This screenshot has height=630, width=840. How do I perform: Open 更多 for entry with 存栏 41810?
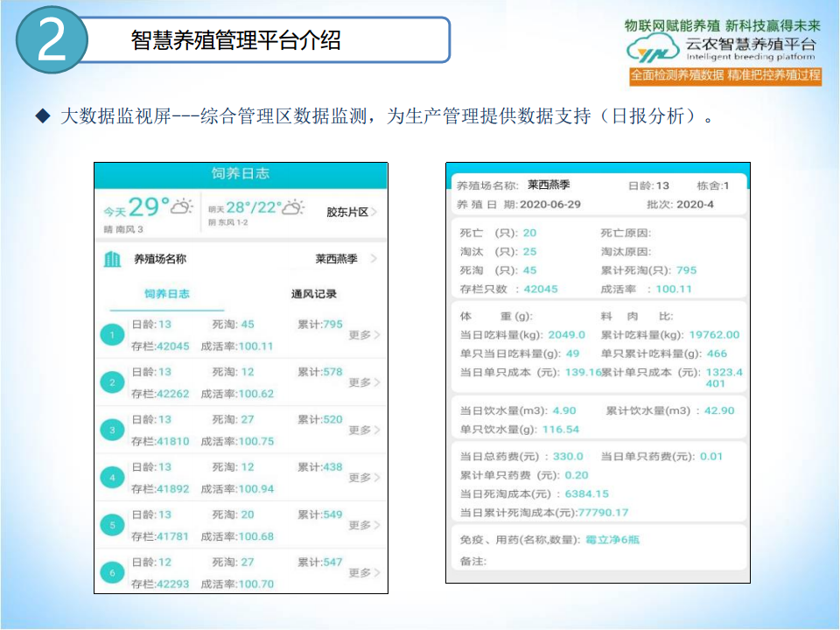click(x=364, y=430)
